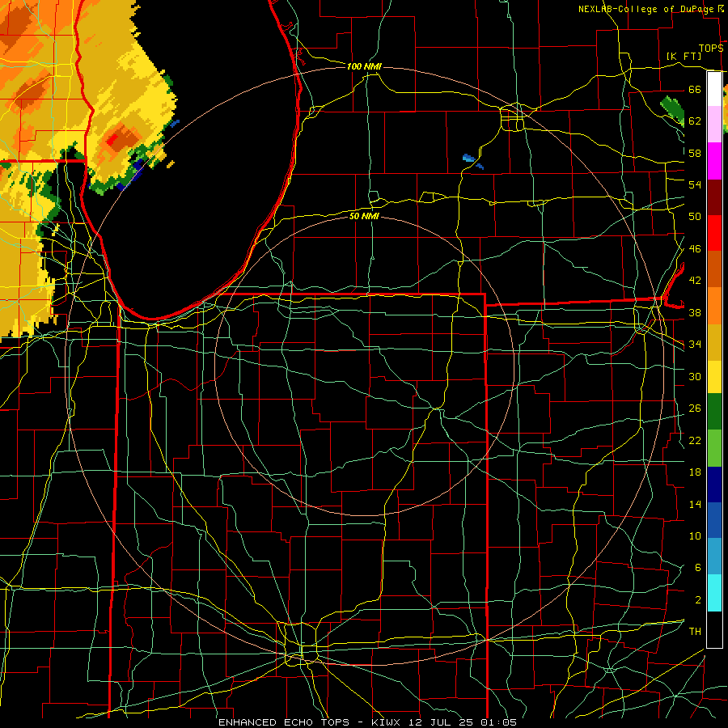Click the 14 value on the legend
Screen dimensions: 728x728
coord(695,504)
